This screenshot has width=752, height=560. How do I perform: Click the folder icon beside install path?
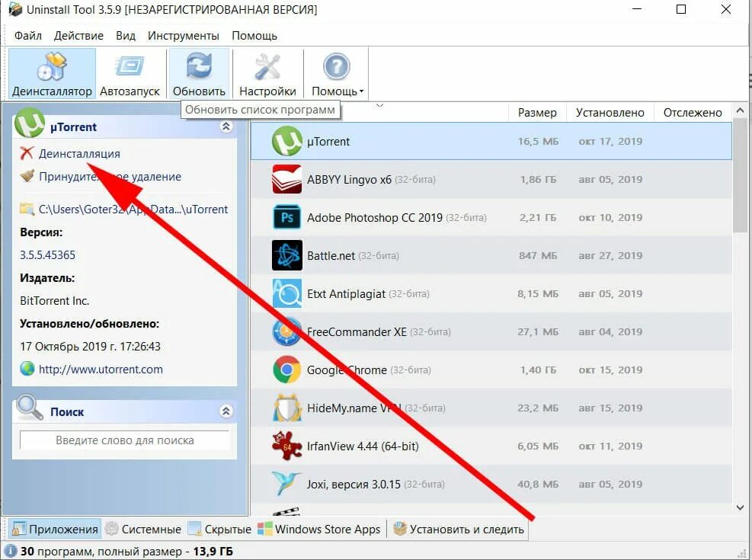point(27,209)
